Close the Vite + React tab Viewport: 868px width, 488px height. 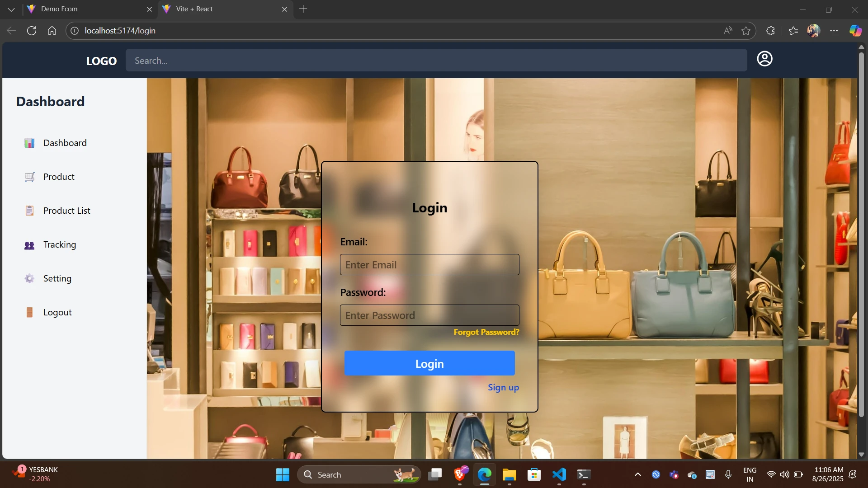284,9
